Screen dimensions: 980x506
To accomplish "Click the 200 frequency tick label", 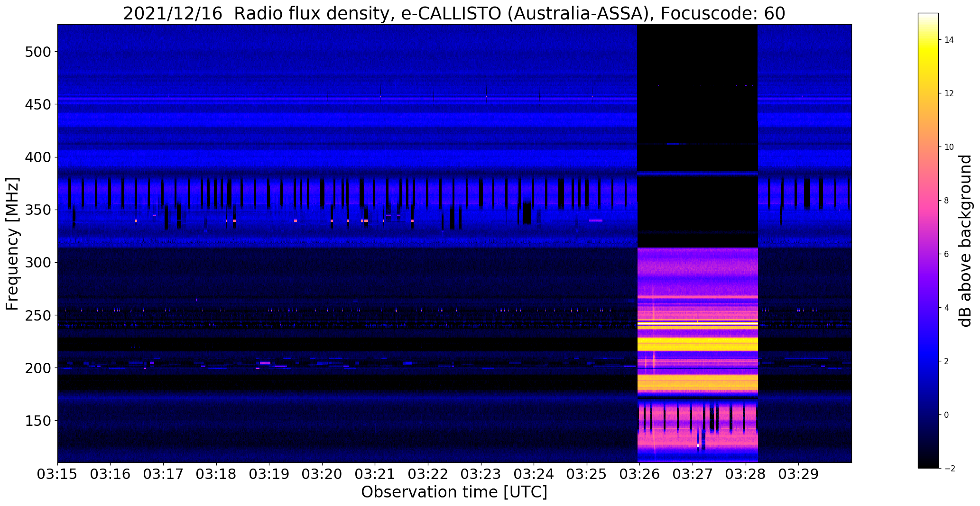I will [x=38, y=368].
